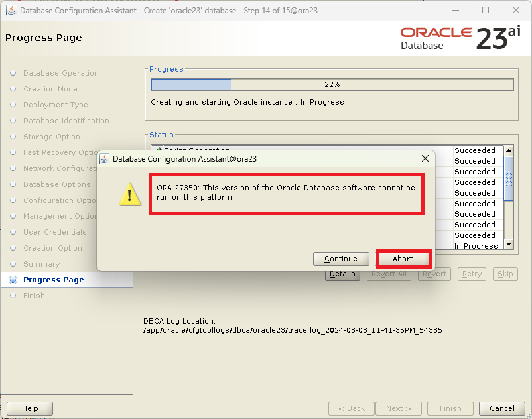Viewport: 532px width, 419px height.
Task: Select the Summary step
Action: point(41,264)
